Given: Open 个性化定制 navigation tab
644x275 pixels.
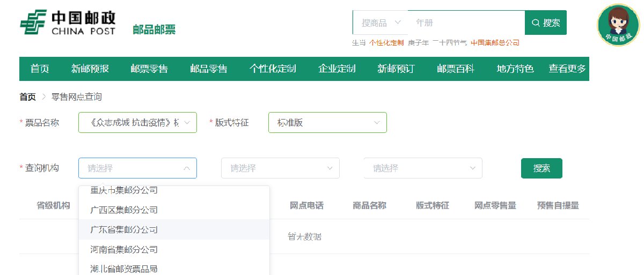Looking at the screenshot, I should [x=273, y=69].
